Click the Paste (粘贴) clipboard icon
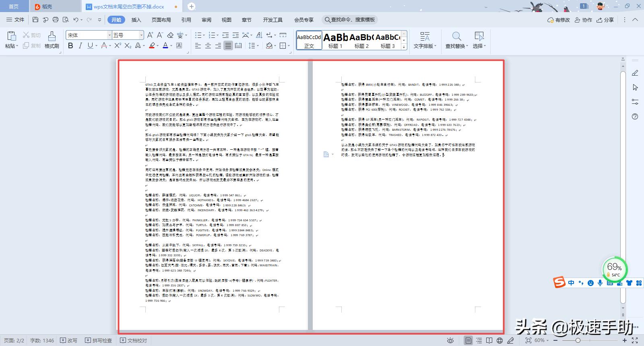 [11, 37]
